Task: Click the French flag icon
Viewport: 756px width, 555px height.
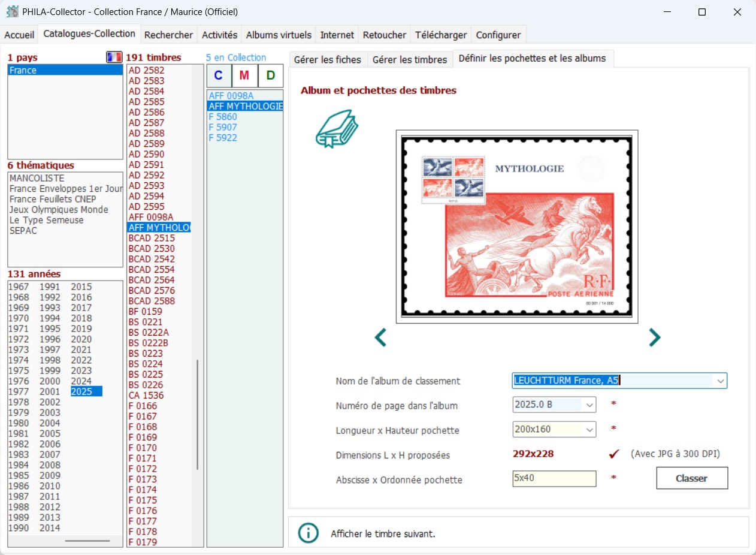Action: pyautogui.click(x=114, y=58)
